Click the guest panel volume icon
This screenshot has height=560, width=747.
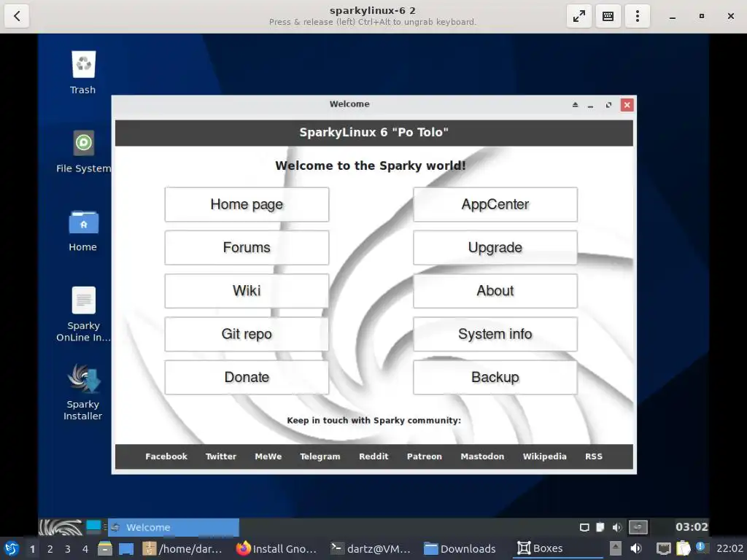tap(617, 527)
